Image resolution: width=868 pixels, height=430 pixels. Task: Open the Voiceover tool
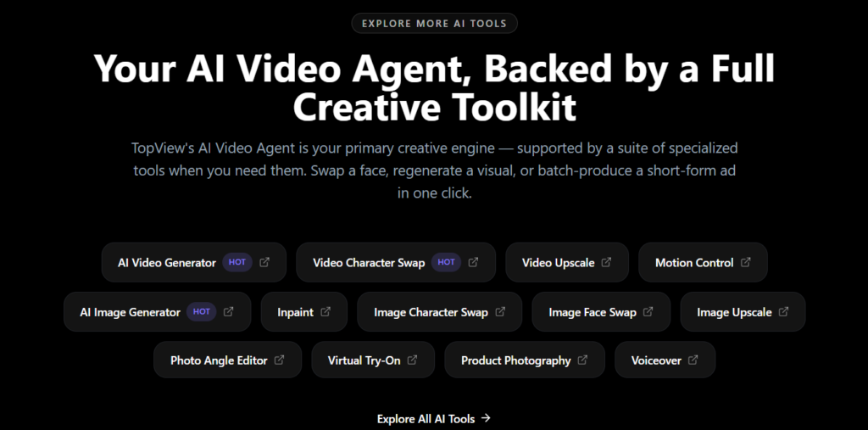pos(665,360)
